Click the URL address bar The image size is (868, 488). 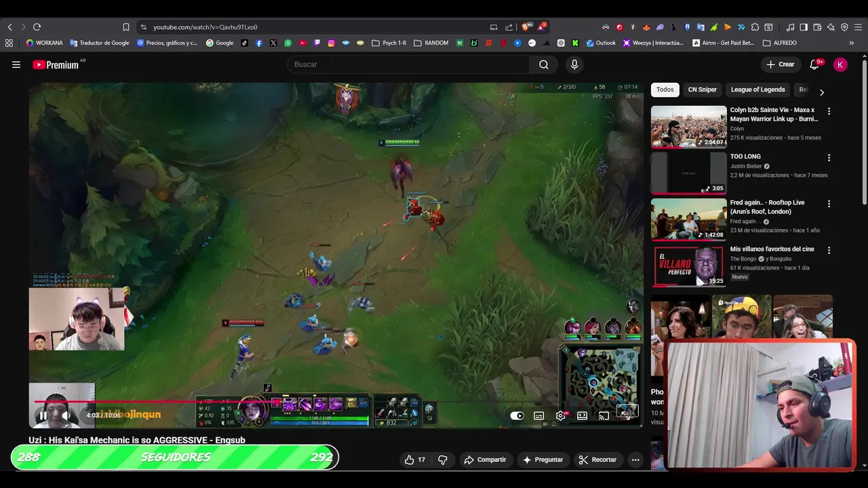tap(312, 27)
